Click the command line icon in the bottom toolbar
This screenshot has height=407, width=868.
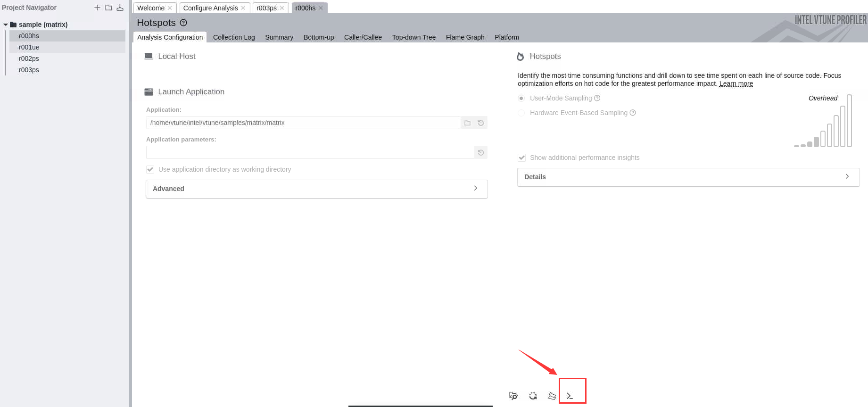coord(570,396)
